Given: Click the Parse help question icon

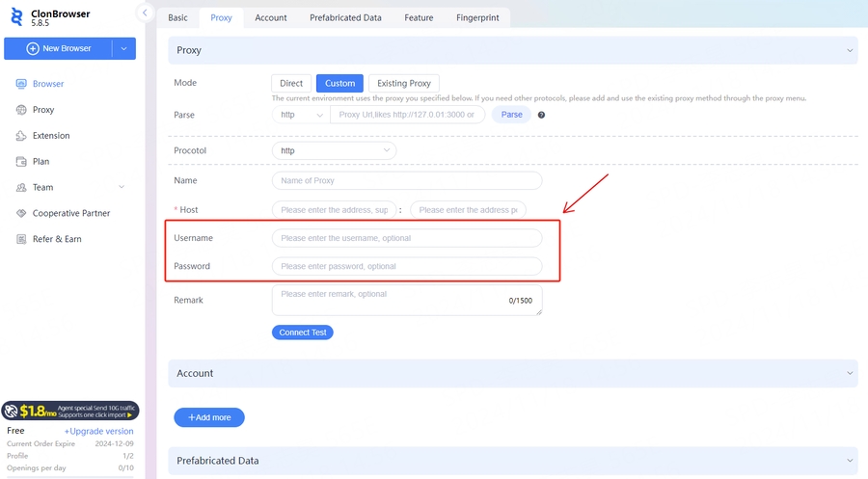Looking at the screenshot, I should point(541,115).
